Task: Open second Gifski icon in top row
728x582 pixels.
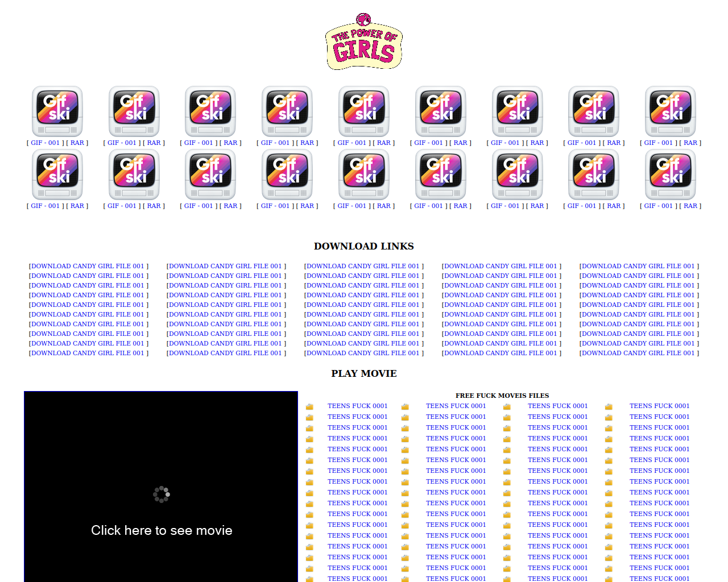Action: coord(134,111)
